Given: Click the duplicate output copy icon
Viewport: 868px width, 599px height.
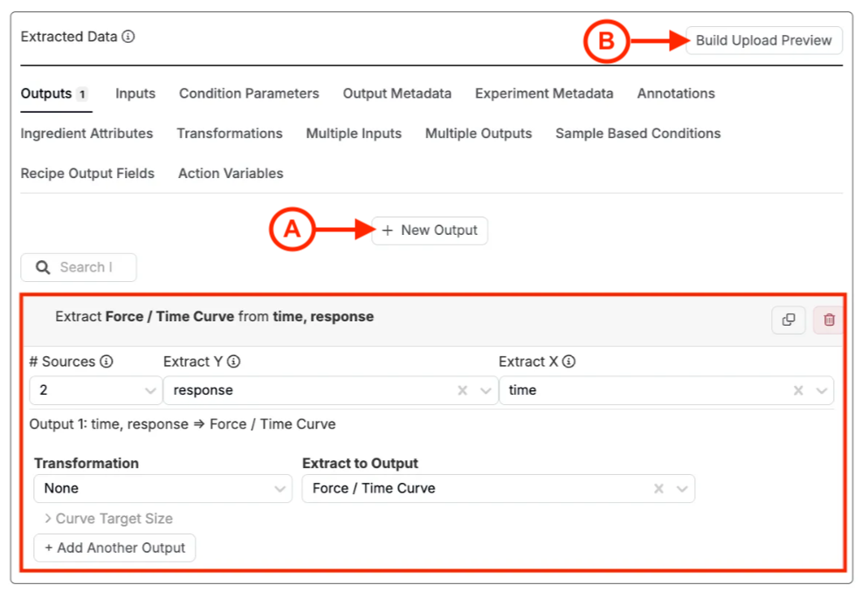Looking at the screenshot, I should (788, 320).
